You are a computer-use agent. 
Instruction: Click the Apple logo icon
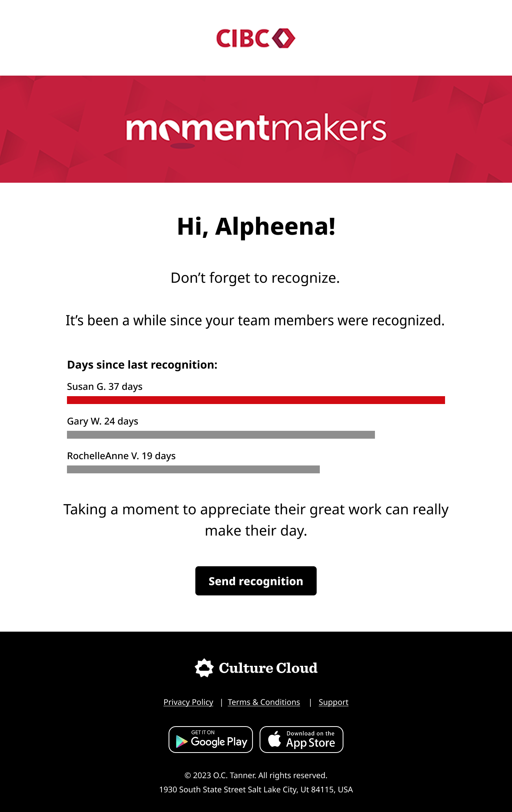click(275, 739)
